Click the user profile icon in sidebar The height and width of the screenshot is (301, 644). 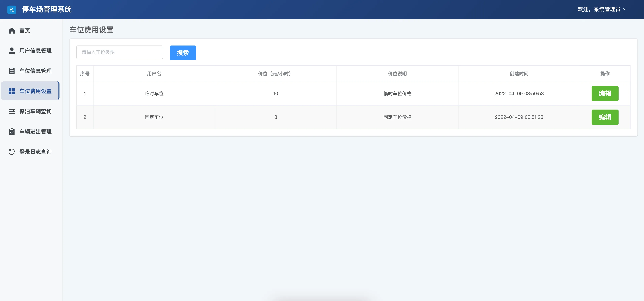coord(11,51)
